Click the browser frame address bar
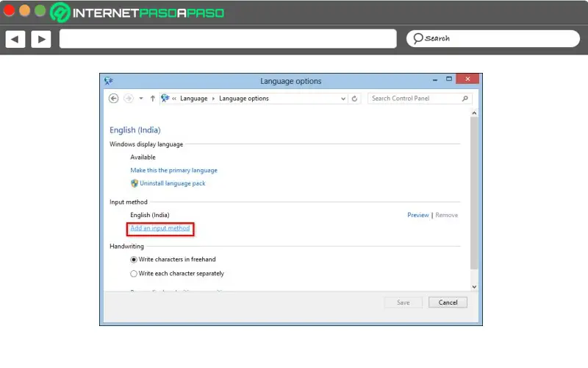This screenshot has width=588, height=368. pos(228,39)
